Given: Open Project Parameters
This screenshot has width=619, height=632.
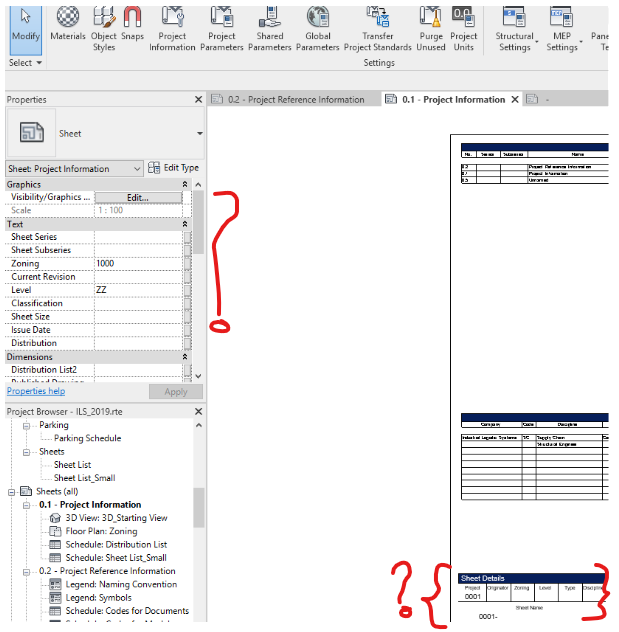Looking at the screenshot, I should point(222,29).
